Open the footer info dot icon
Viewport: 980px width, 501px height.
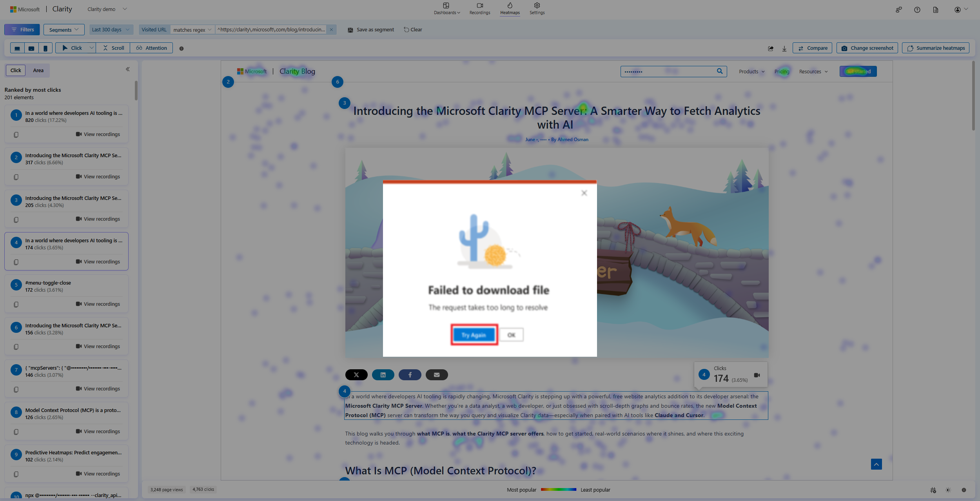click(964, 490)
